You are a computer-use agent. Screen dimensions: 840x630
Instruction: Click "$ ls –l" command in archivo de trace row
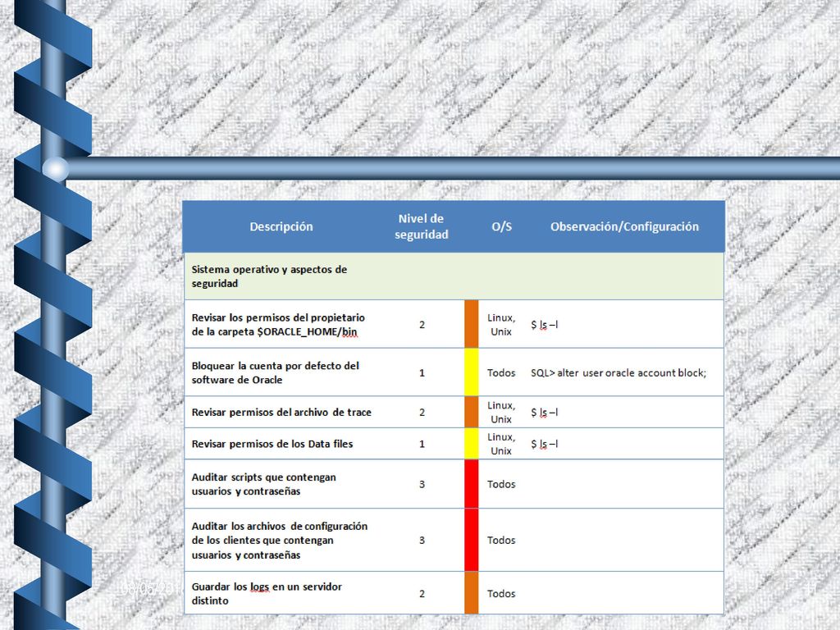click(545, 412)
